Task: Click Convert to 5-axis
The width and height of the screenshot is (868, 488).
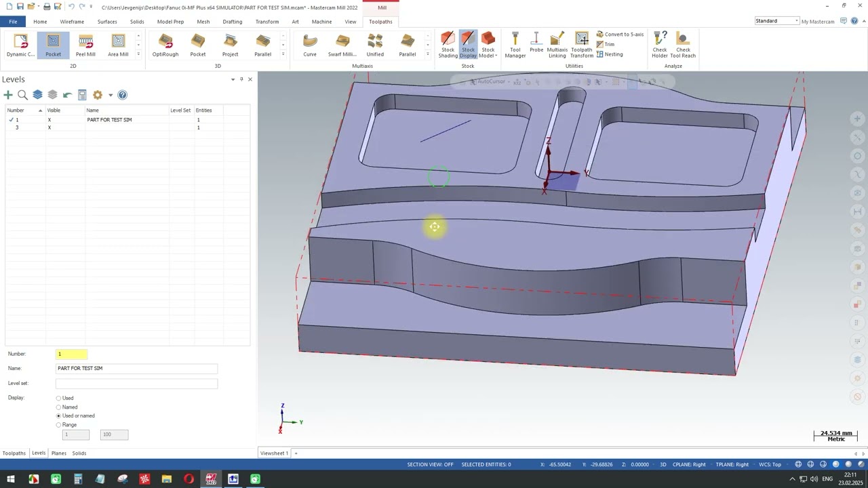Action: click(620, 35)
